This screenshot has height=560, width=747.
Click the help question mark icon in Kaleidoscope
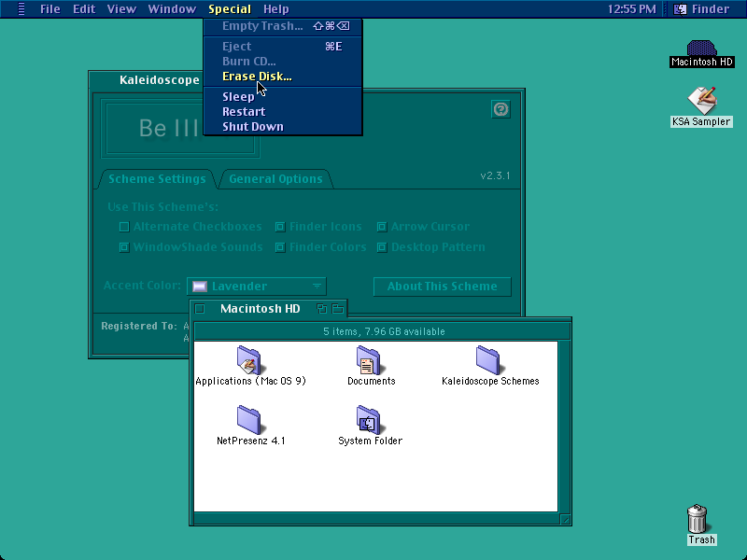[500, 109]
